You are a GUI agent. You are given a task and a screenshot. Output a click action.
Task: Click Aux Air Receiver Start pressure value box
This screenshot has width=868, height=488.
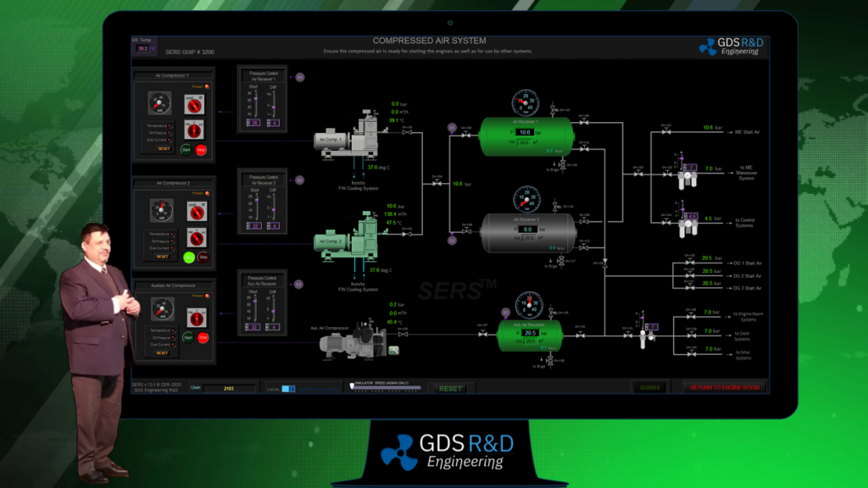[253, 327]
